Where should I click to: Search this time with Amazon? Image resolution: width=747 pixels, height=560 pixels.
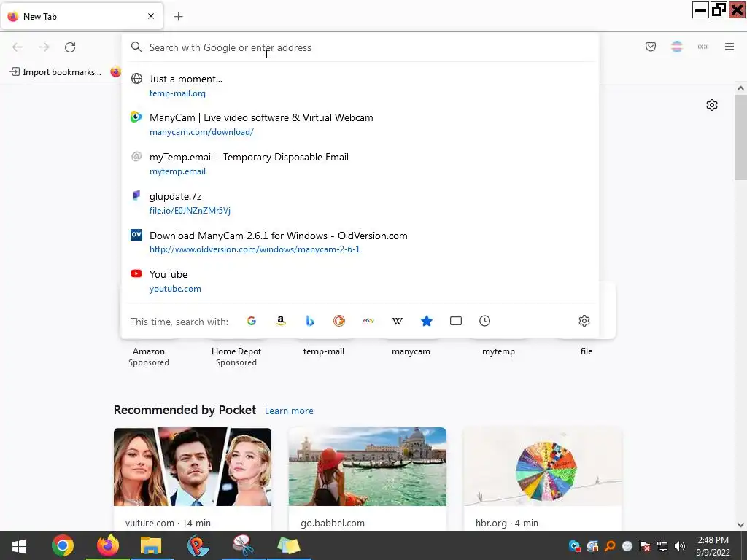coord(281,321)
